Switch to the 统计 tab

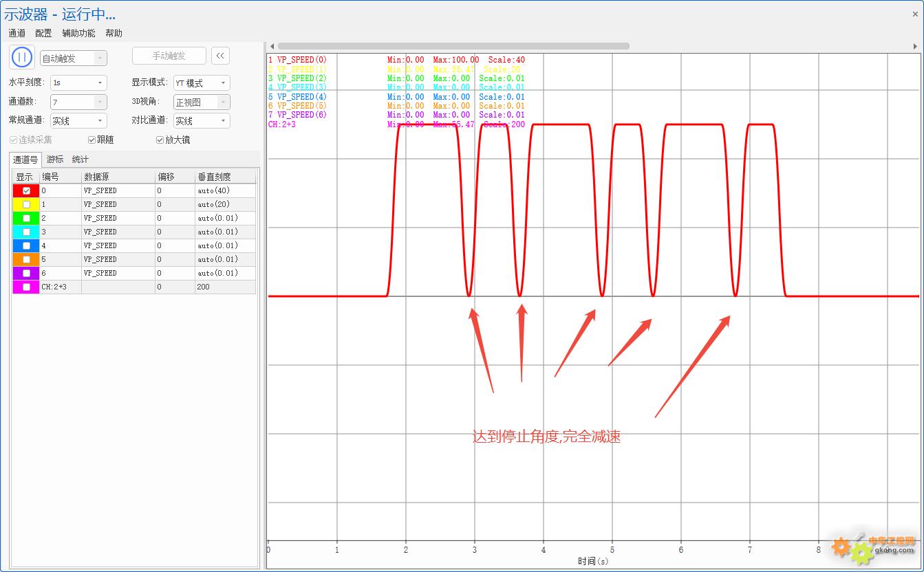80,159
